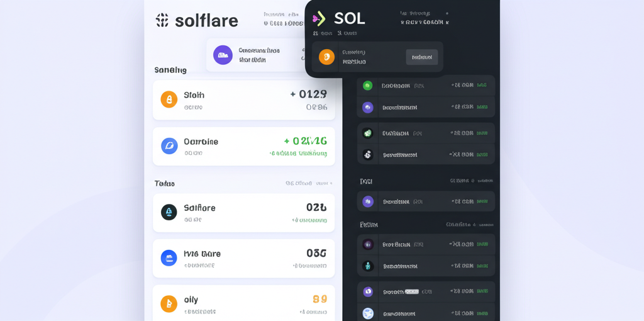Click the white dollar-style icon on black circle
This screenshot has width=644, height=321.
367,155
